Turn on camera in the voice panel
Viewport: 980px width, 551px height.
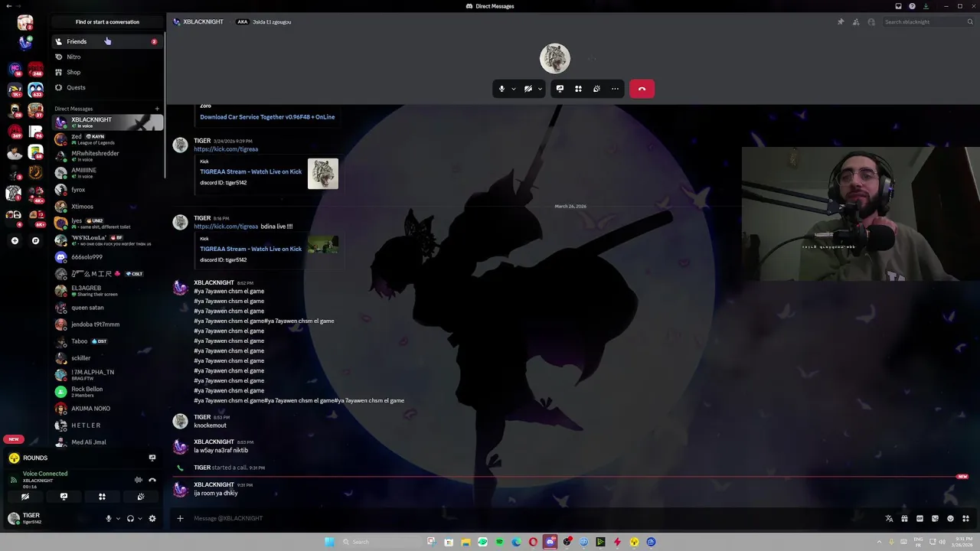[25, 497]
